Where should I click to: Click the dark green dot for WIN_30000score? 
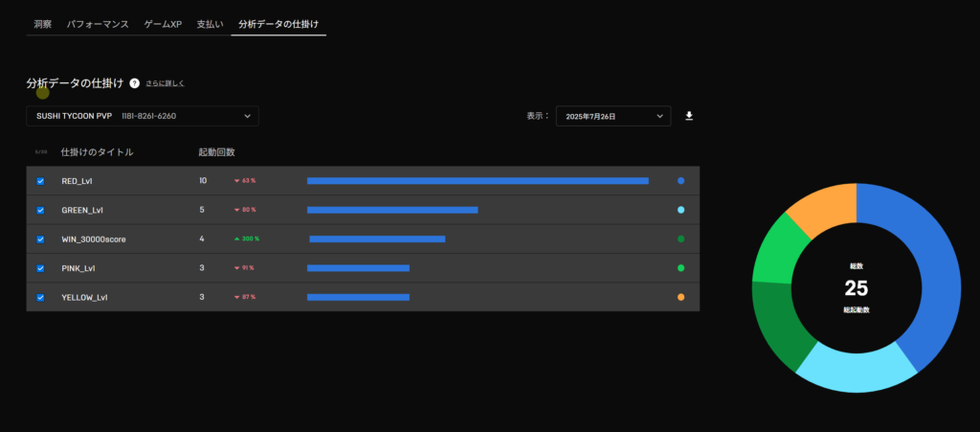click(x=680, y=239)
